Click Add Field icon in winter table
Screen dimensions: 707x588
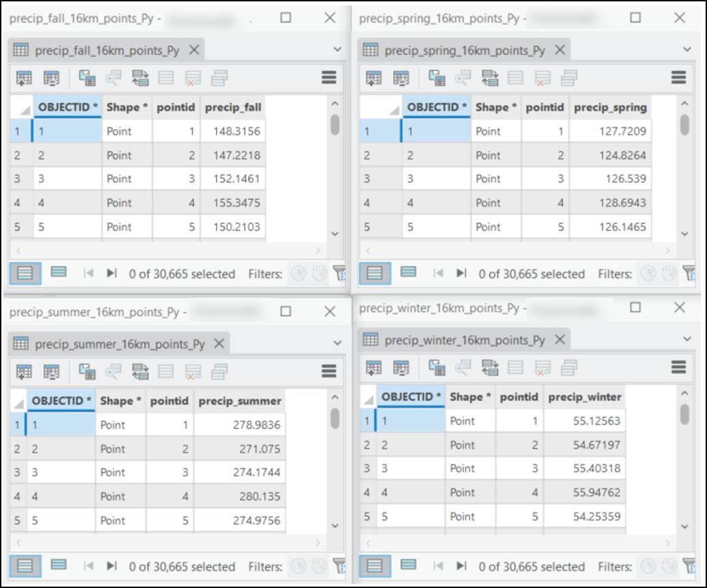coord(374,367)
